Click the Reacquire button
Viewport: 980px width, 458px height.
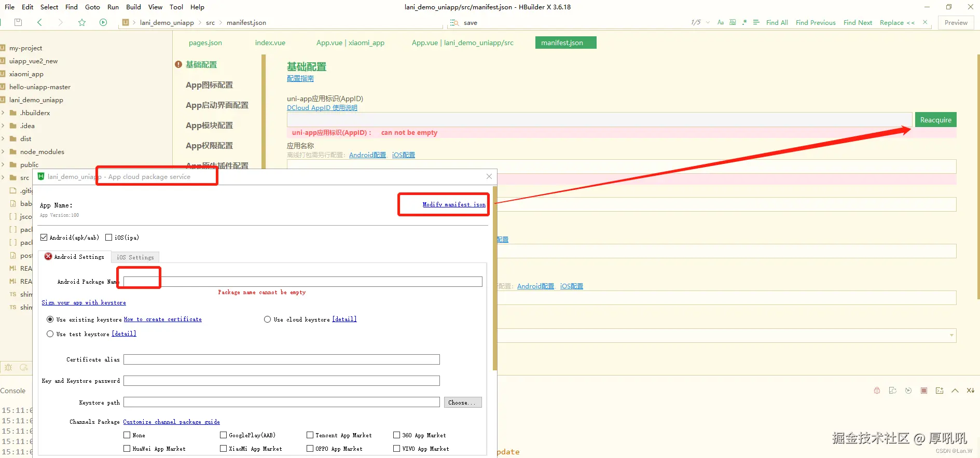tap(935, 120)
